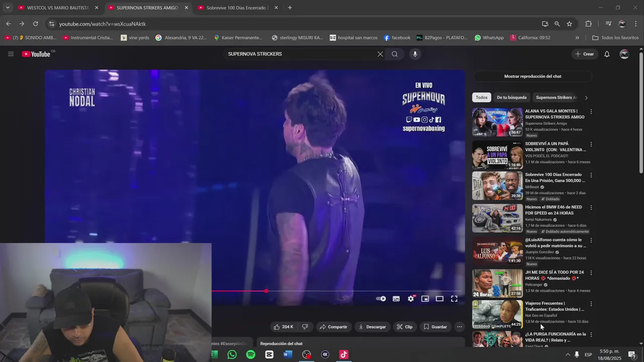The height and width of the screenshot is (362, 644).
Task: Show hidden system tray icons chevron
Action: pyautogui.click(x=568, y=354)
